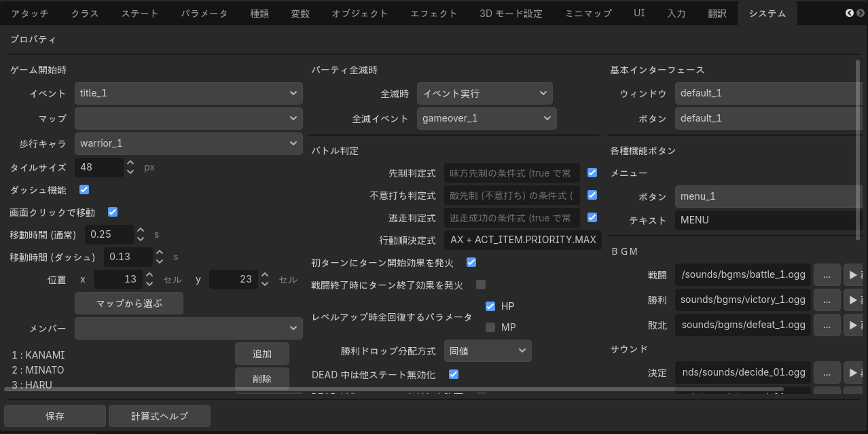Open the ウィンドウ dropdown showing default_1
This screenshot has height=434, width=868.
(x=769, y=93)
